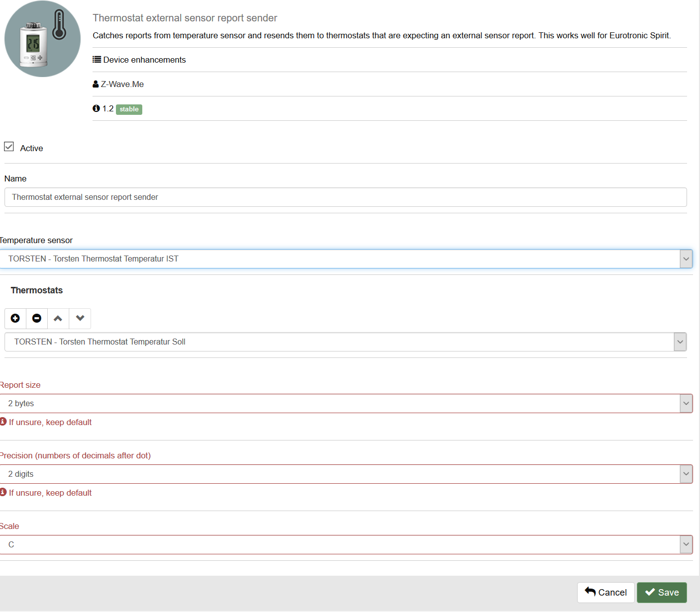
Task: Expand the Report size dropdown
Action: [x=345, y=403]
